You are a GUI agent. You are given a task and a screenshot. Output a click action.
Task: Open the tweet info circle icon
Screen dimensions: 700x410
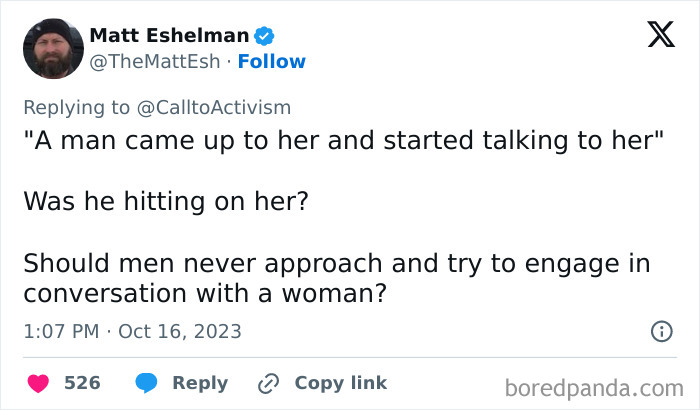point(661,331)
